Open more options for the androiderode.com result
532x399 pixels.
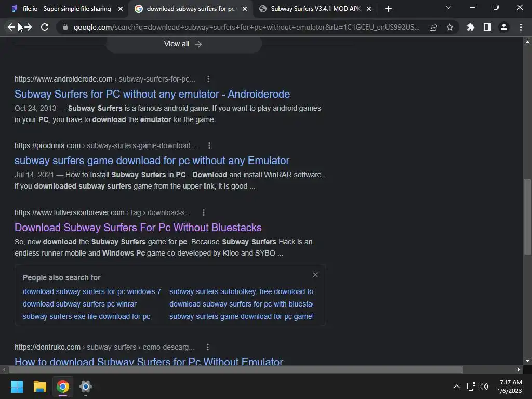coord(208,79)
